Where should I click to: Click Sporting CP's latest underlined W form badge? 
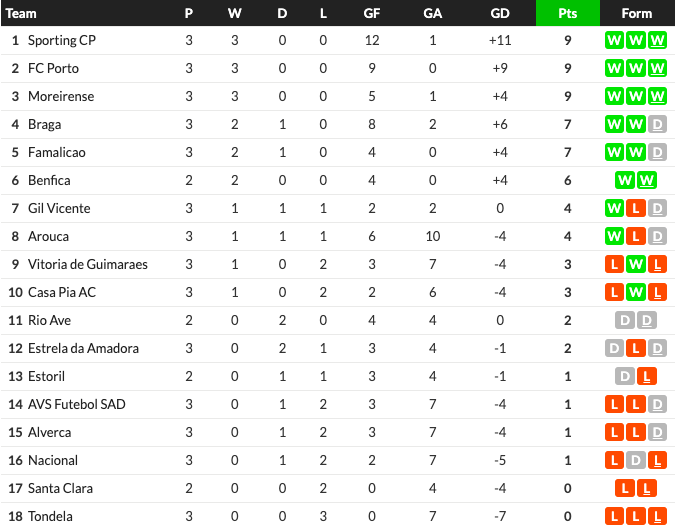(x=657, y=41)
